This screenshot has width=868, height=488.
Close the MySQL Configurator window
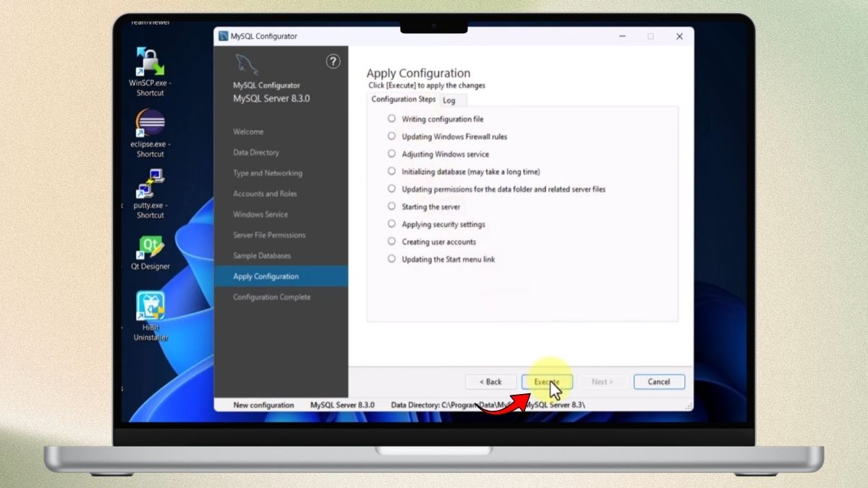679,36
